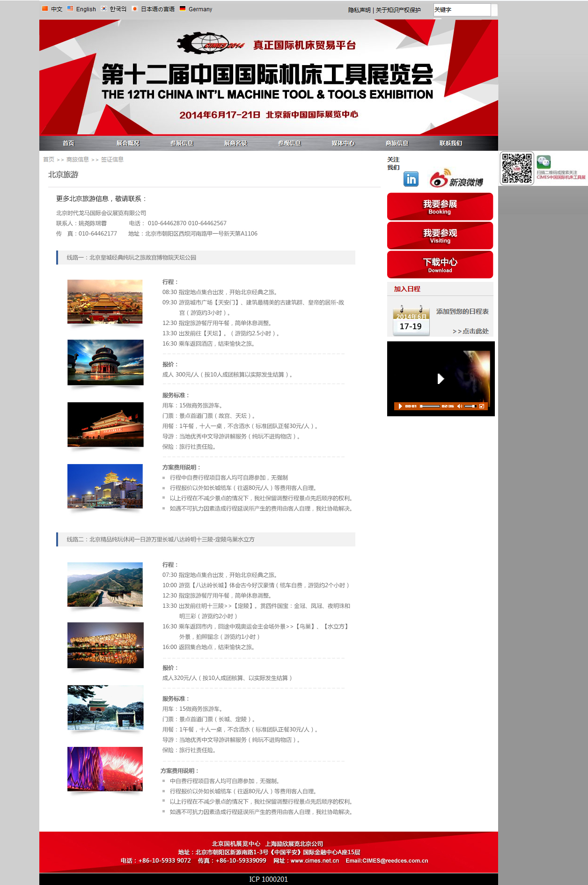The height and width of the screenshot is (885, 588).
Task: Open the Sina Weibo logo link
Action: click(456, 178)
